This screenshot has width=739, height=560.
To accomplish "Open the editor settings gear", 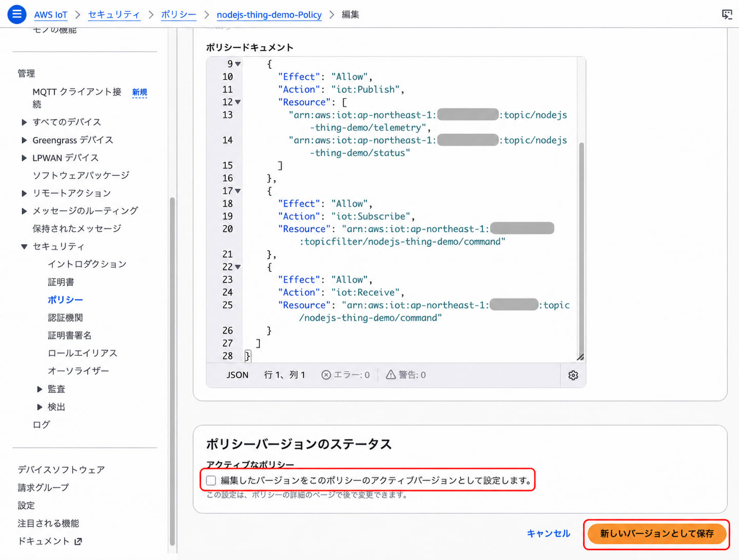I will [573, 375].
